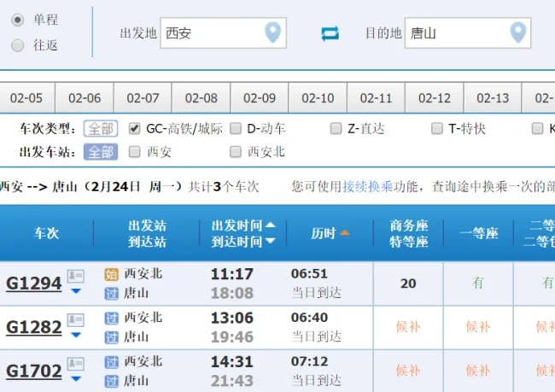Click 商务座 候补 for G1282
555x392 pixels.
coord(408,327)
